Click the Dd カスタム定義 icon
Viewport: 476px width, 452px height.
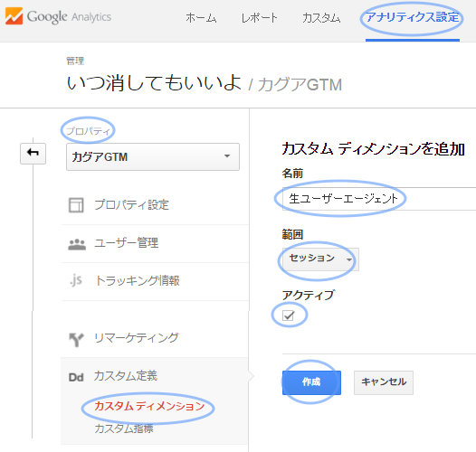click(76, 377)
